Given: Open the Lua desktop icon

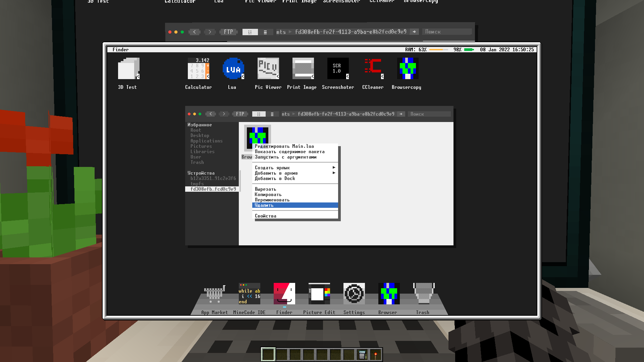Looking at the screenshot, I should click(x=233, y=69).
